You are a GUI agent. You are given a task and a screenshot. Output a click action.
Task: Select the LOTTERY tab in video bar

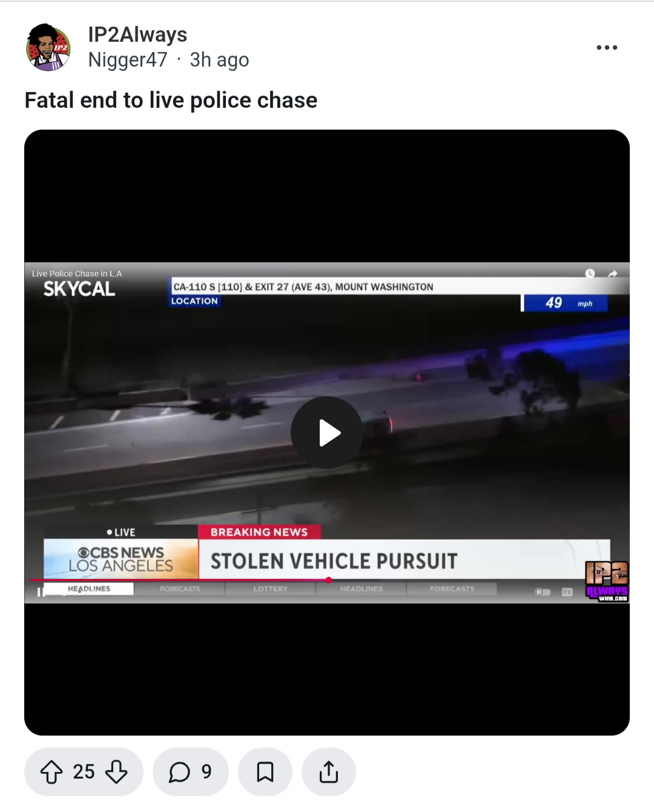[271, 588]
